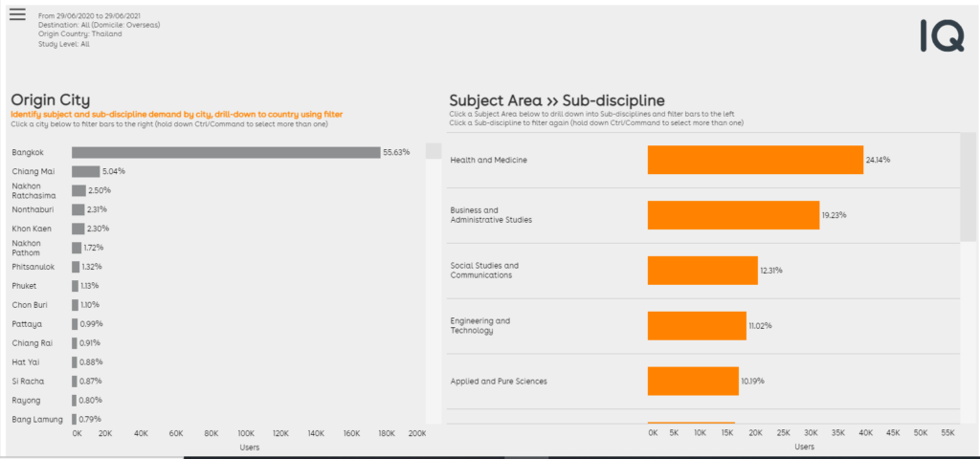The width and height of the screenshot is (980, 459).
Task: Drill into Social Studies and Communications
Action: [702, 271]
